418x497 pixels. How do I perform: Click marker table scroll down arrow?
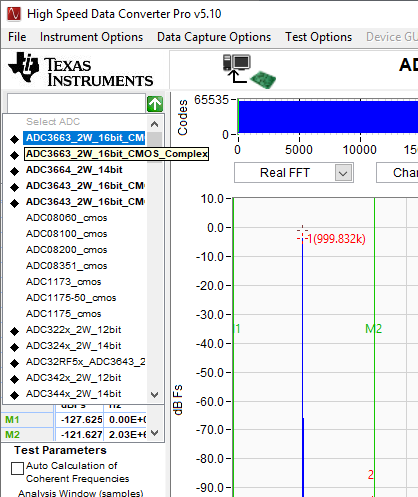pyautogui.click(x=154, y=433)
